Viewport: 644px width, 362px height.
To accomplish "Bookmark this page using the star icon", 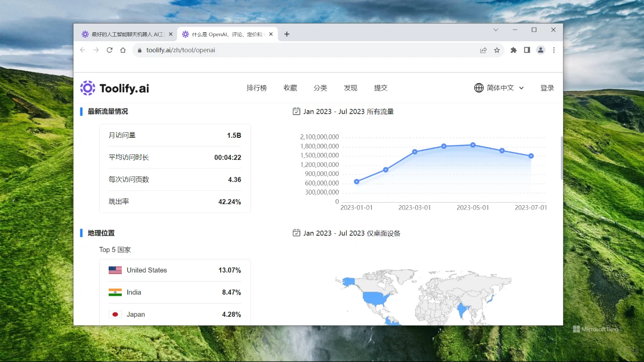I will tap(497, 50).
